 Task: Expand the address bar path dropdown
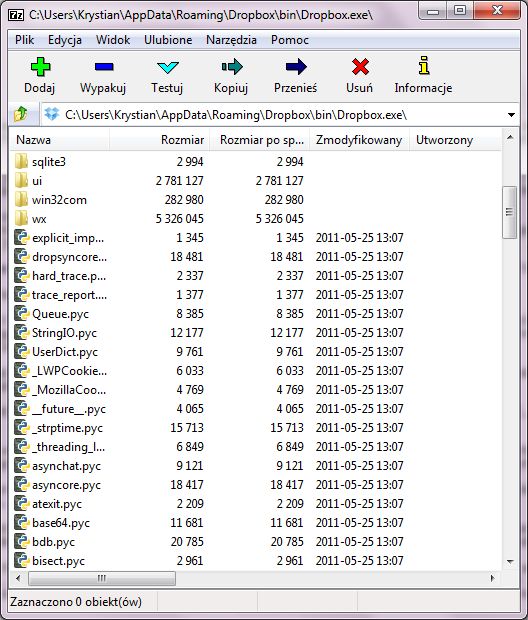tap(511, 115)
